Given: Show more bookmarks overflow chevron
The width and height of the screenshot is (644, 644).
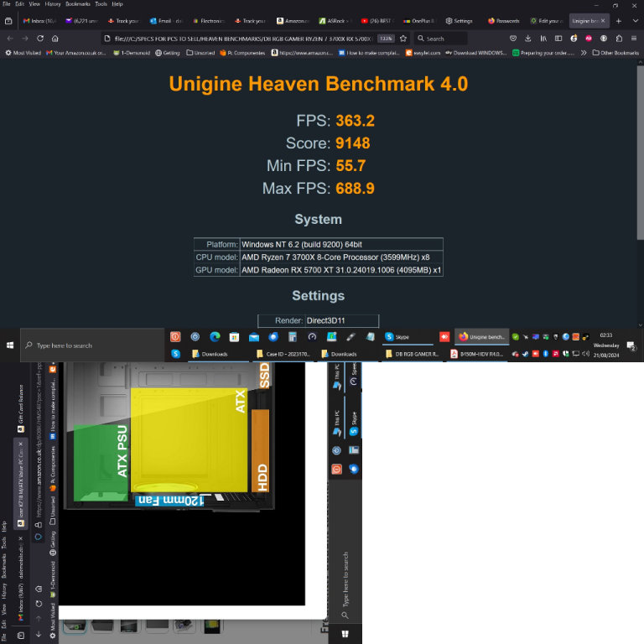Looking at the screenshot, I should pyautogui.click(x=584, y=53).
